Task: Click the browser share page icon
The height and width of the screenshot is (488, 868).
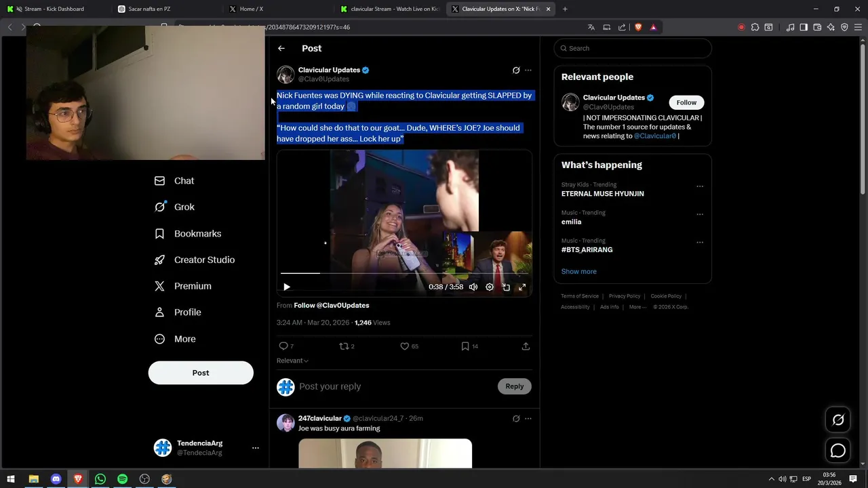Action: pyautogui.click(x=622, y=27)
